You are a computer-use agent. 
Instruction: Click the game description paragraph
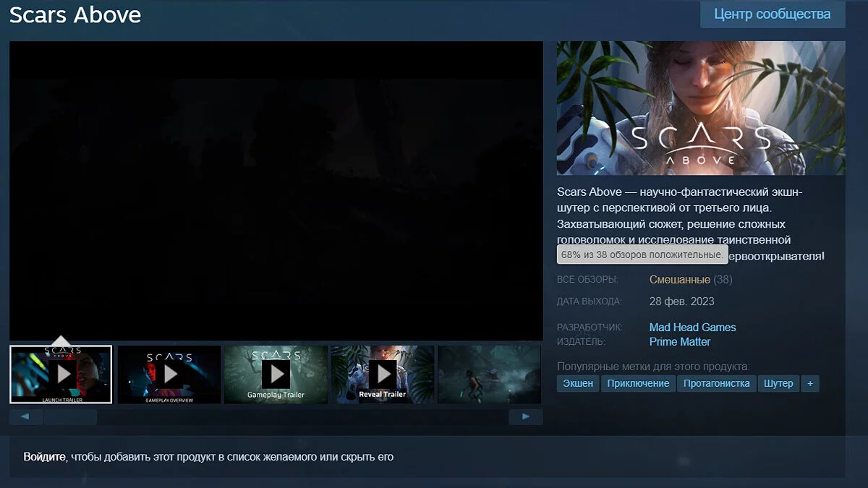click(691, 224)
